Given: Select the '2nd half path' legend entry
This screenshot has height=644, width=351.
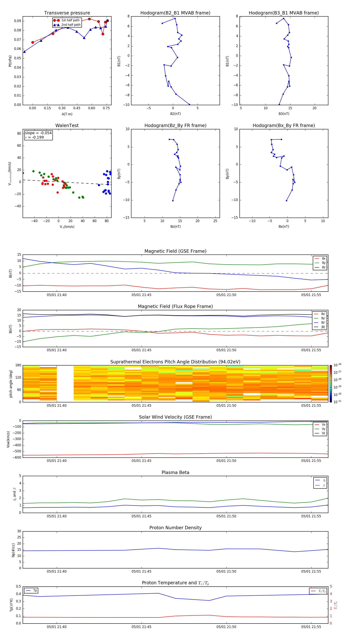Looking at the screenshot, I should tap(67, 25).
